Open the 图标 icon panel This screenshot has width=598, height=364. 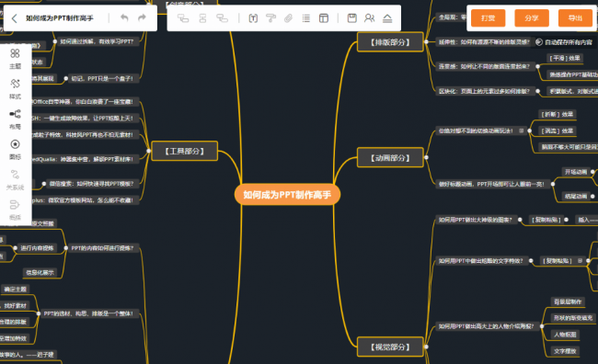pos(15,150)
